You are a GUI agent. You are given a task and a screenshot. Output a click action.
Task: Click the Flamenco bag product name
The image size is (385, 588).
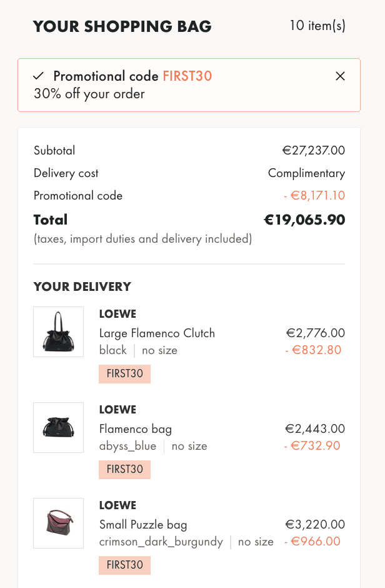136,428
